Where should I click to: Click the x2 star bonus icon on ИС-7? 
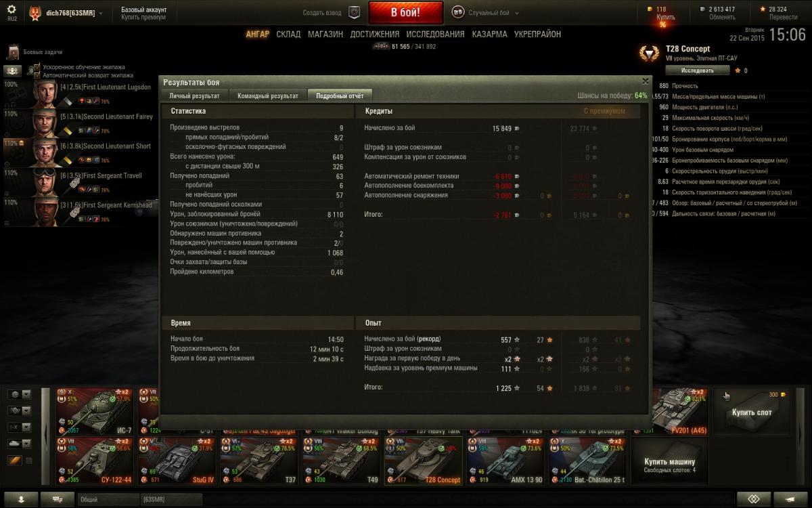122,392
